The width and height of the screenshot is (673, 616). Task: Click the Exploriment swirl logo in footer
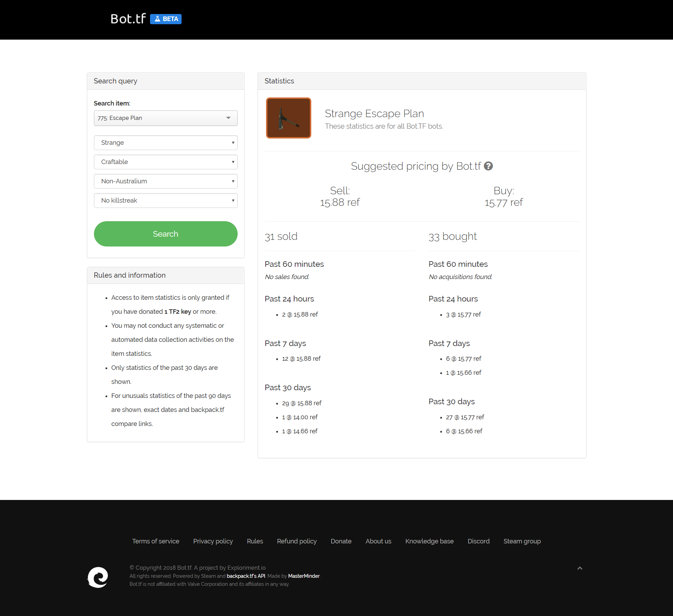98,577
